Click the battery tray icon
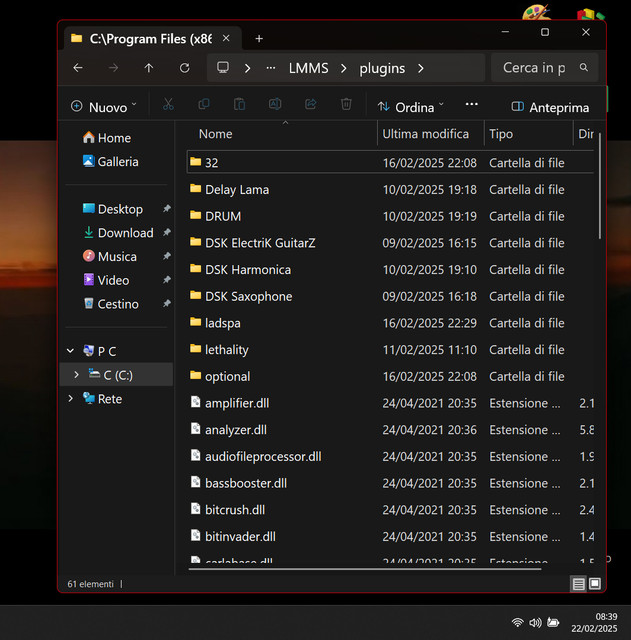631x640 pixels. point(553,622)
